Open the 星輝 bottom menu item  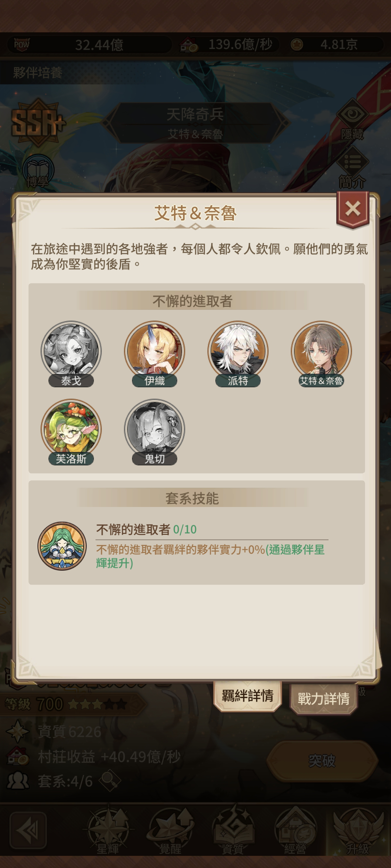coord(108,832)
